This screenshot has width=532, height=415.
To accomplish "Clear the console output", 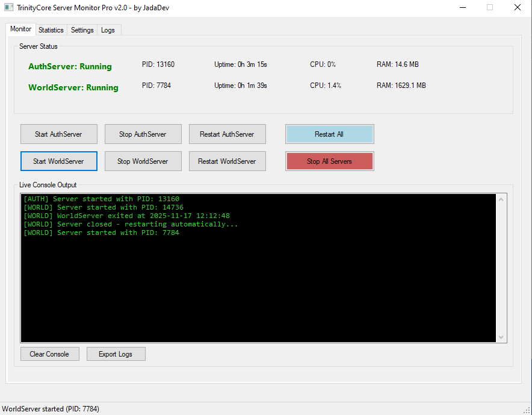I will coord(49,354).
